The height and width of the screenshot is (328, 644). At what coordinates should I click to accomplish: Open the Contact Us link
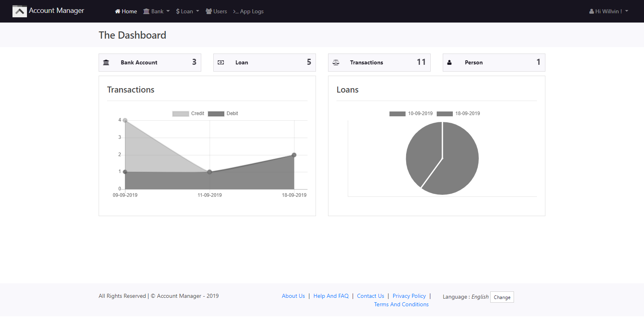(x=371, y=296)
